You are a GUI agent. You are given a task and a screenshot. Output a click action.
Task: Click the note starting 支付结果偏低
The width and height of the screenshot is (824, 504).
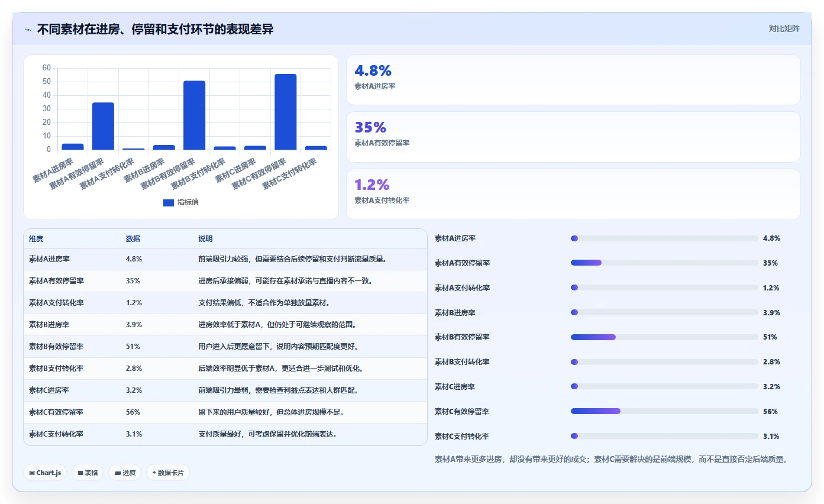(264, 303)
